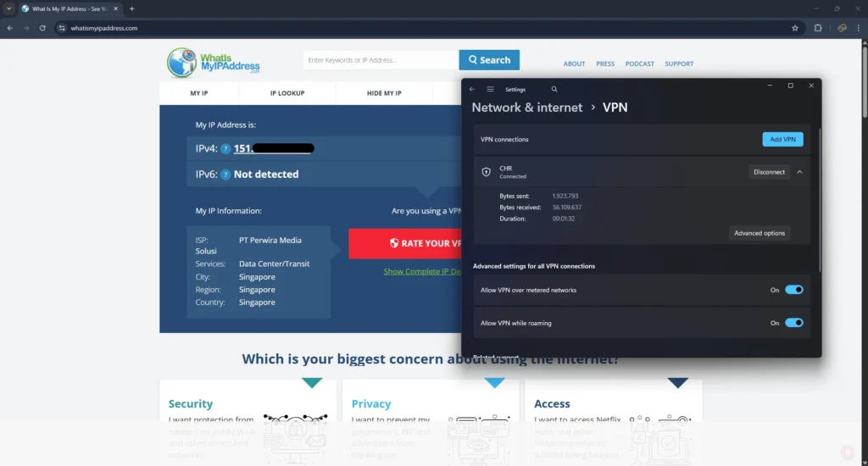The image size is (868, 466).
Task: Select the Privacy concern card heading
Action: click(371, 403)
